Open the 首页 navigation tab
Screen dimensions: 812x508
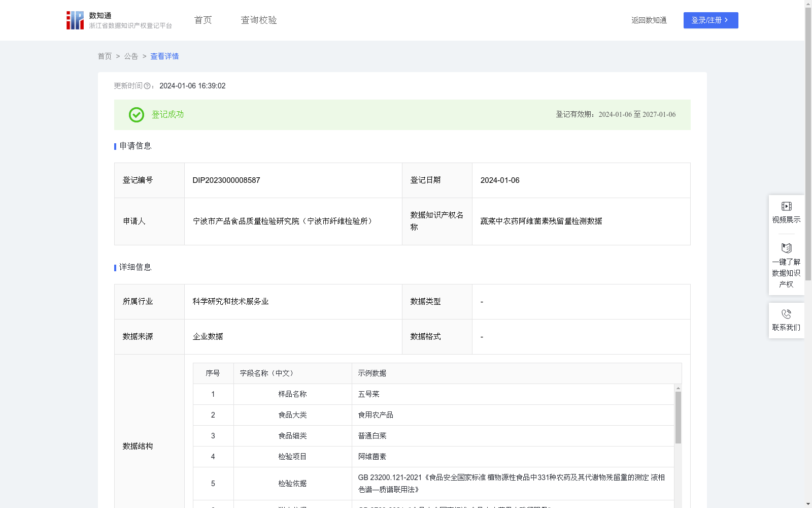click(x=203, y=20)
